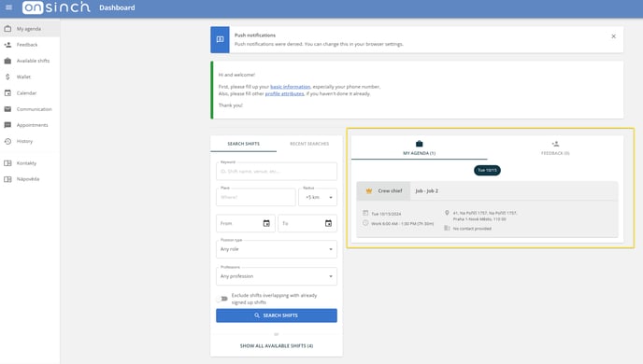Open the From date calendar picker icon

266,223
